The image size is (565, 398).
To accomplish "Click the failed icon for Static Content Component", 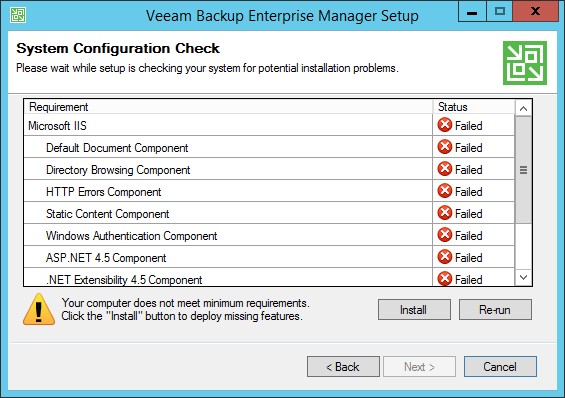I will pyautogui.click(x=445, y=213).
